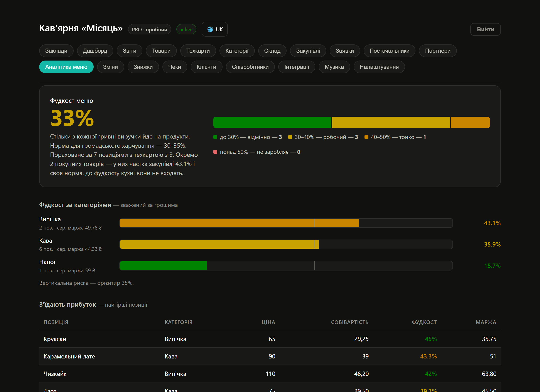Switch to the Дашборд tab
This screenshot has width=540, height=392.
95,51
